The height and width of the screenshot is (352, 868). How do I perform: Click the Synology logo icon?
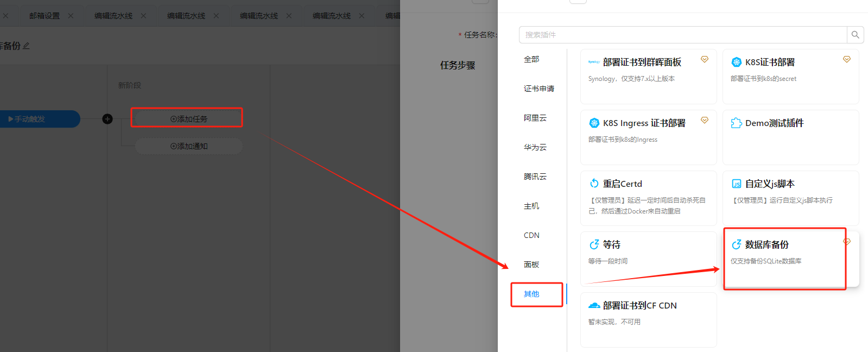click(x=594, y=62)
